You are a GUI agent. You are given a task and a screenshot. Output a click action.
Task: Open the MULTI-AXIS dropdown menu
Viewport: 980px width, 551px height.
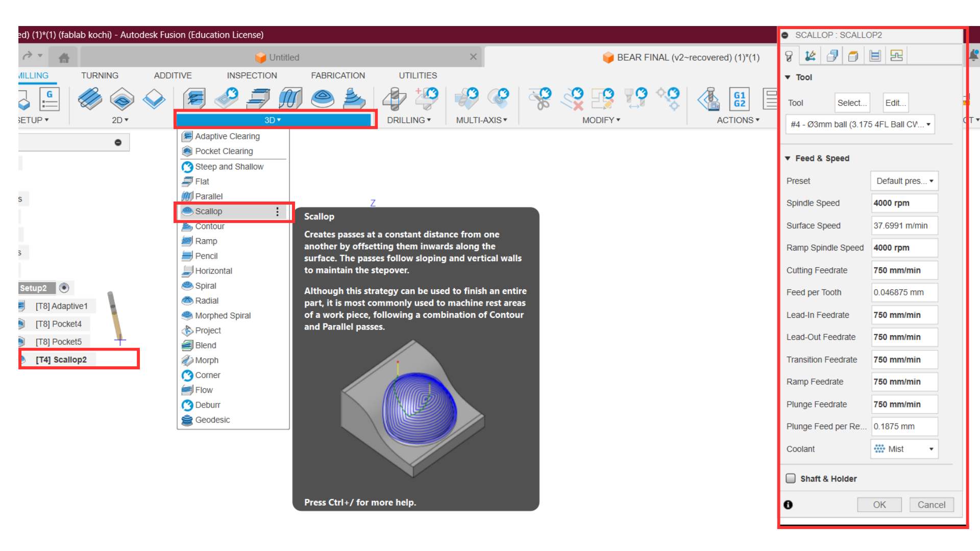(x=481, y=120)
